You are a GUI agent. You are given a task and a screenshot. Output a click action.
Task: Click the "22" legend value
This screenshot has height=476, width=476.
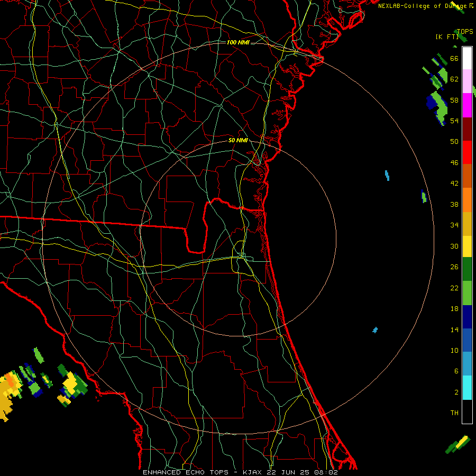point(454,288)
